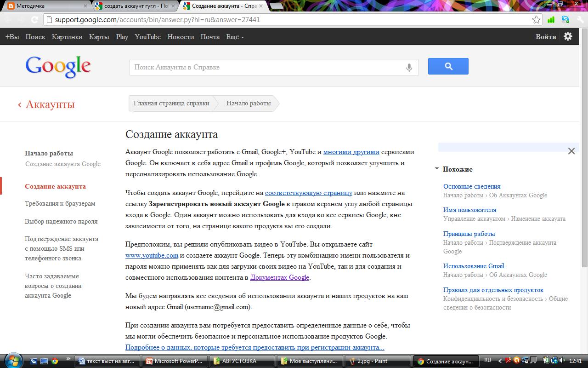Open Play in Google bar
Screen dimensions: 588x368
click(x=122, y=37)
